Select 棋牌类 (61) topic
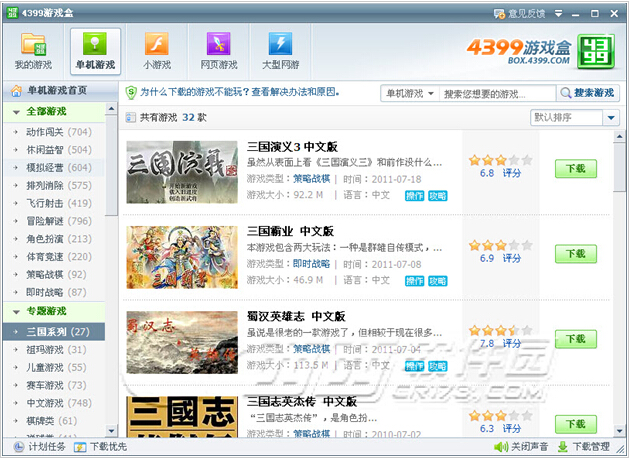Screen dimensions: 630x461 (x=54, y=421)
